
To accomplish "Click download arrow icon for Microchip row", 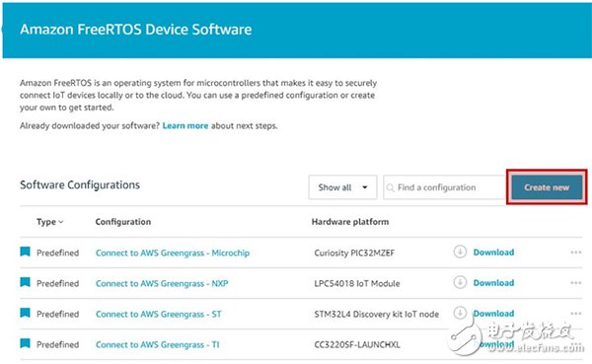I will 460,252.
